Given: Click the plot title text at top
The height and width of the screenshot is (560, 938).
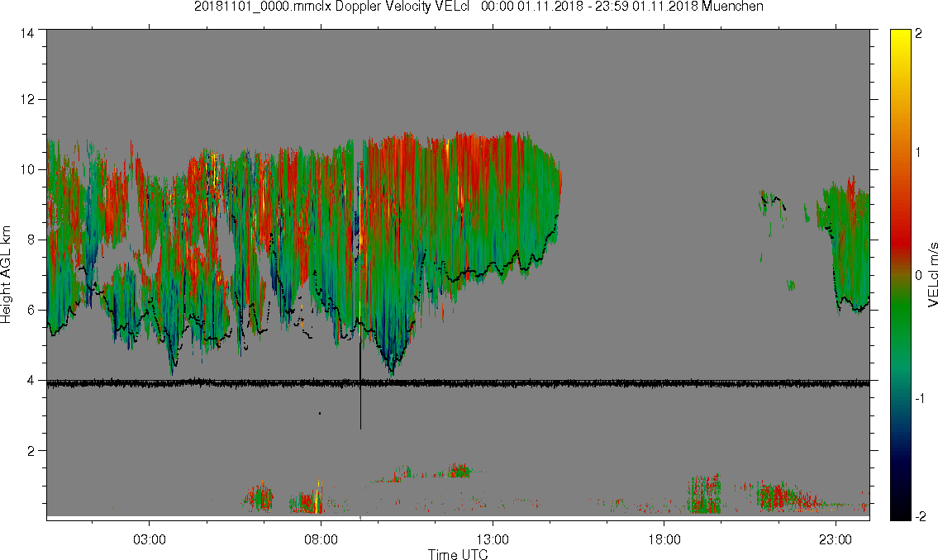Looking at the screenshot, I should tap(479, 7).
